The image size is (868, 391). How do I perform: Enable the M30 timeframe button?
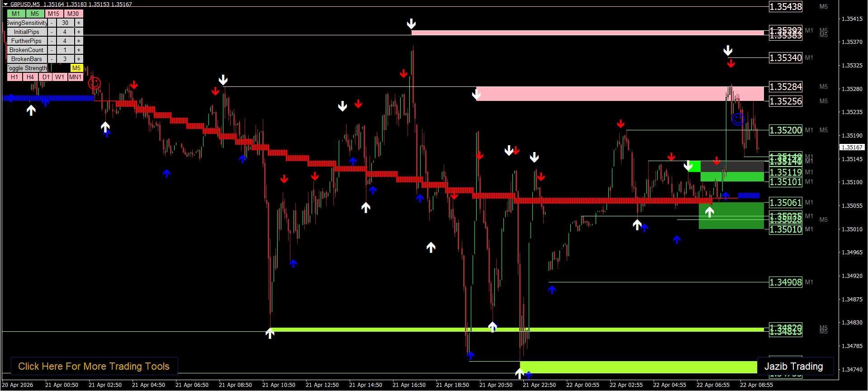pos(73,14)
